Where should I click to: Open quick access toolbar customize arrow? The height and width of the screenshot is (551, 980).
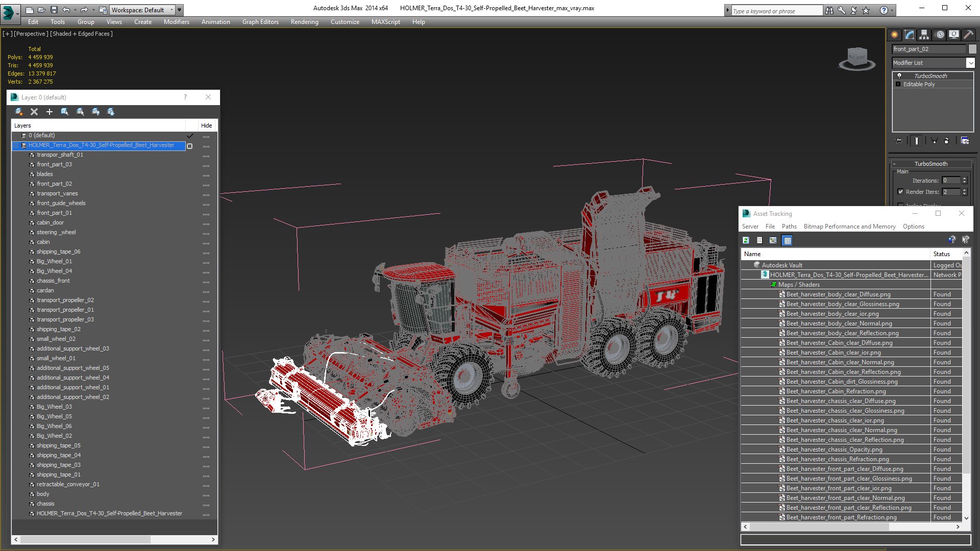180,10
